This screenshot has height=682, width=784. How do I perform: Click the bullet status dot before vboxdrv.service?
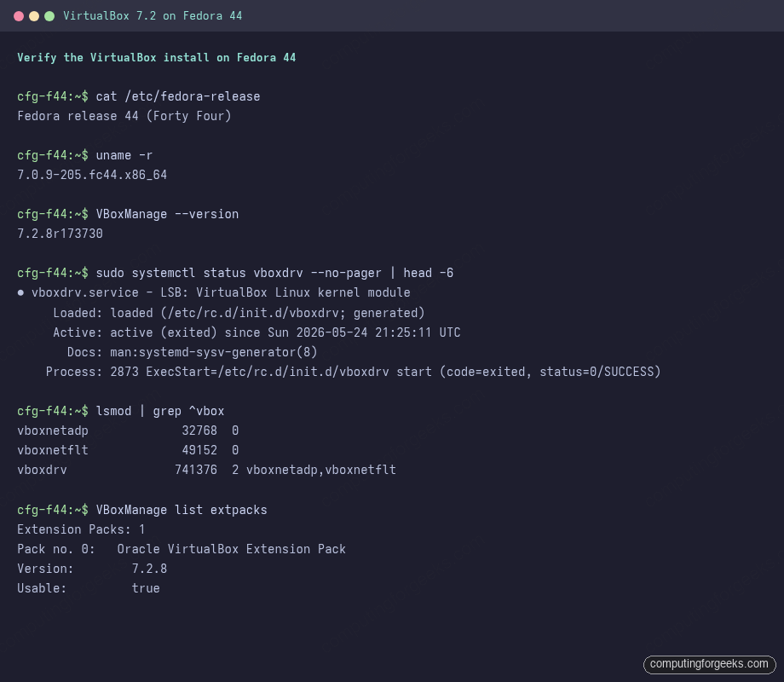[x=20, y=292]
